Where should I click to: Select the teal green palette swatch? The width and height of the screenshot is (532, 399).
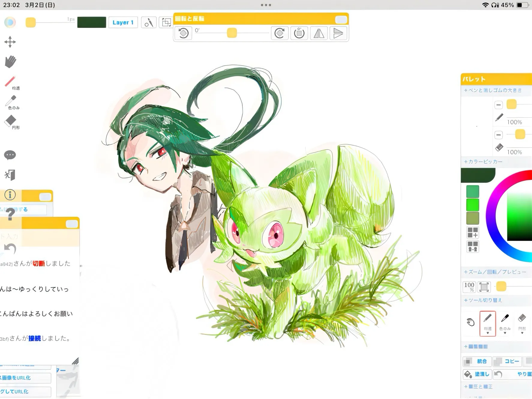tap(473, 192)
